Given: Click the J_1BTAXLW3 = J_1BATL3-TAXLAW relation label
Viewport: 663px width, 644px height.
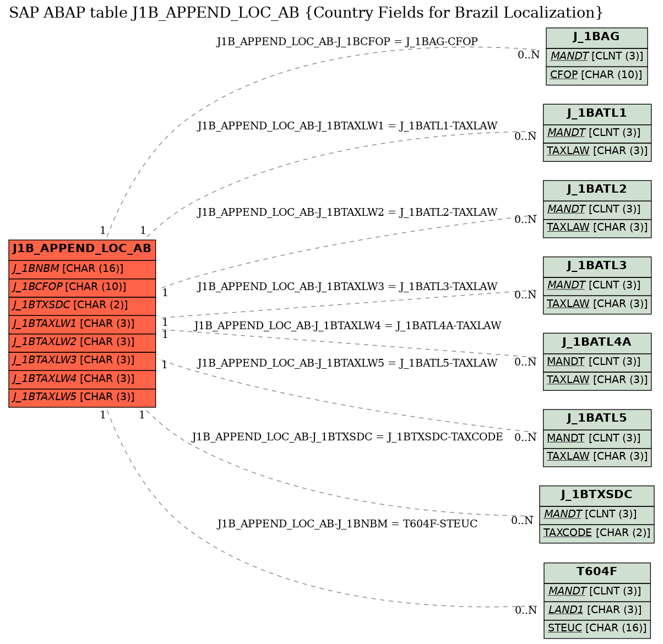Looking at the screenshot, I should coord(347,287).
